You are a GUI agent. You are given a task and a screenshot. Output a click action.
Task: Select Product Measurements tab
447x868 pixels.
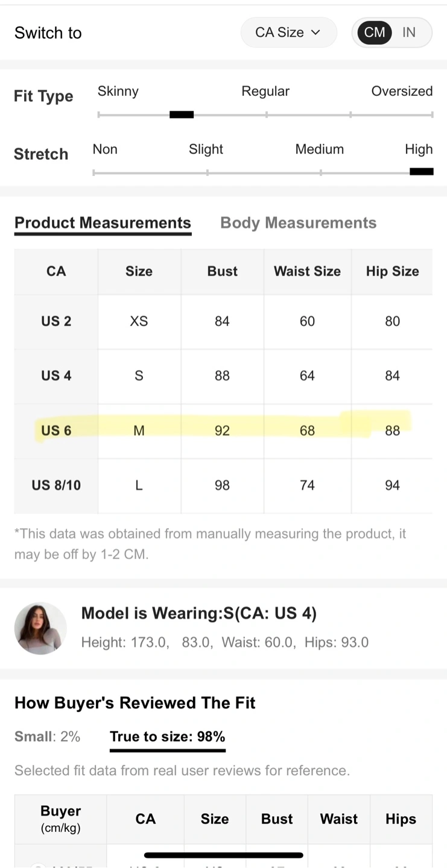103,223
